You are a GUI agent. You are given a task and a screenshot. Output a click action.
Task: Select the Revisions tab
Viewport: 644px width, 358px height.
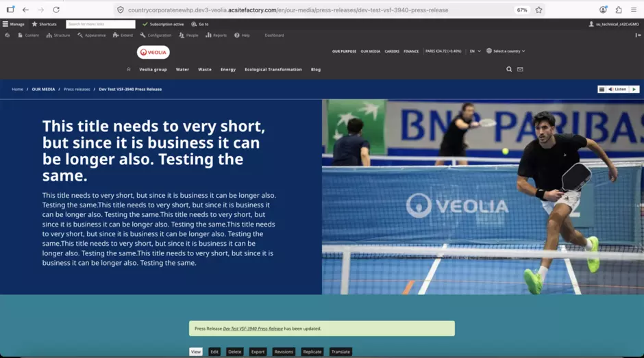(x=284, y=352)
